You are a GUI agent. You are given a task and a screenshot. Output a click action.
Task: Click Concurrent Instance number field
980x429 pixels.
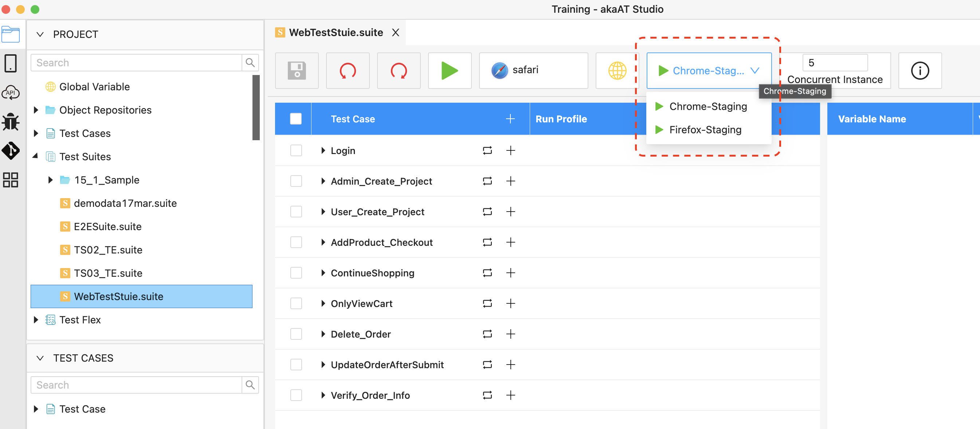click(x=835, y=62)
